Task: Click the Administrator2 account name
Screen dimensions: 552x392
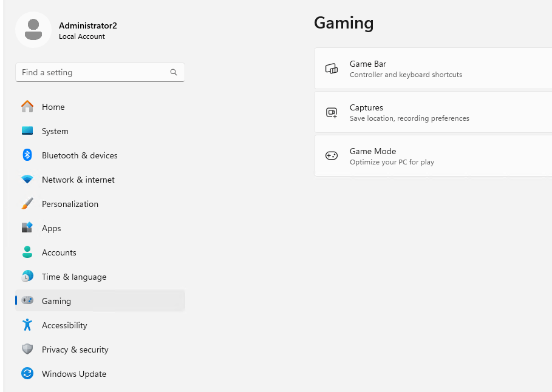Action: tap(87, 25)
